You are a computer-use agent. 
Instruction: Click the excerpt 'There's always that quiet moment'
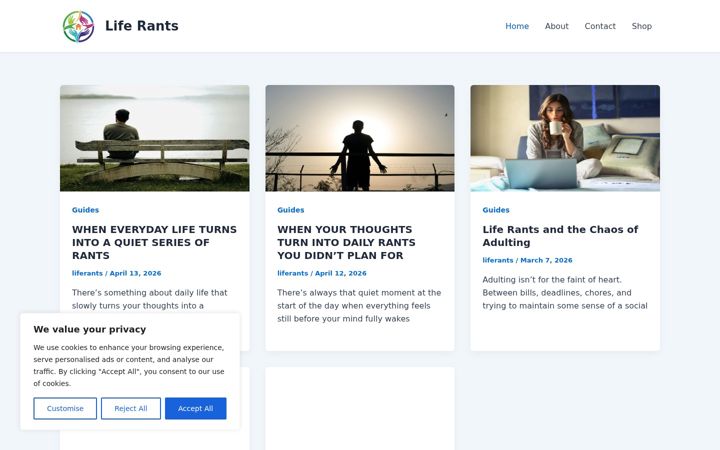[x=359, y=305]
